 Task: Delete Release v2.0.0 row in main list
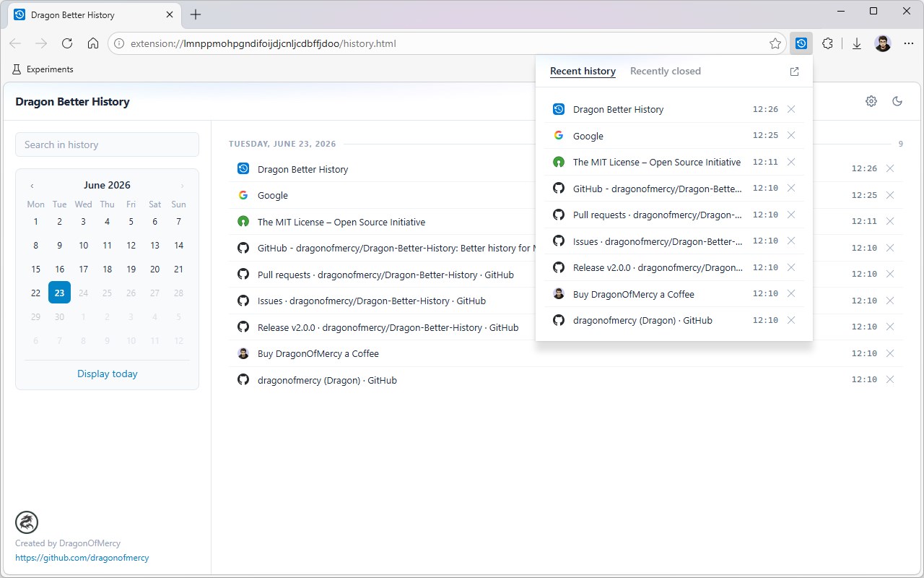coord(890,327)
